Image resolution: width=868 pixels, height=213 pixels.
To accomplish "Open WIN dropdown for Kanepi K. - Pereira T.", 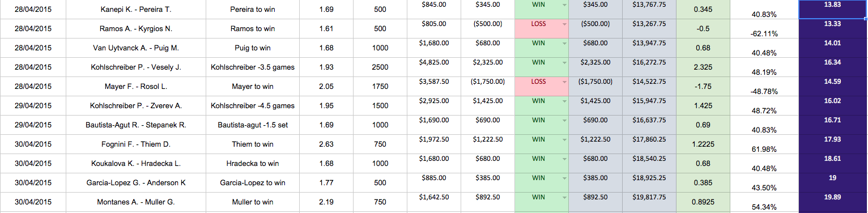I will click(564, 5).
